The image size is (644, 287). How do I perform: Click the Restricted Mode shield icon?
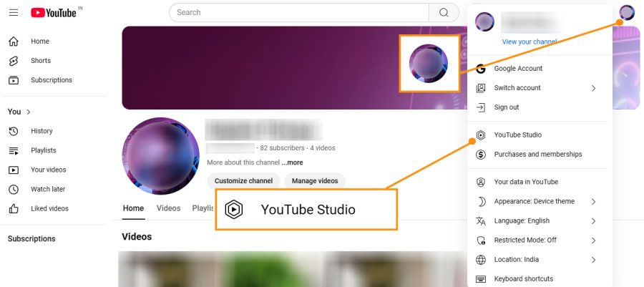point(481,240)
